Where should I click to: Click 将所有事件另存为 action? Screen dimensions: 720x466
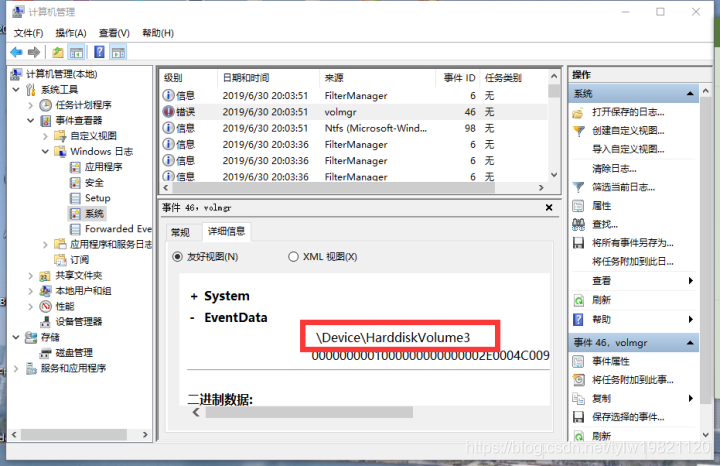click(x=632, y=243)
